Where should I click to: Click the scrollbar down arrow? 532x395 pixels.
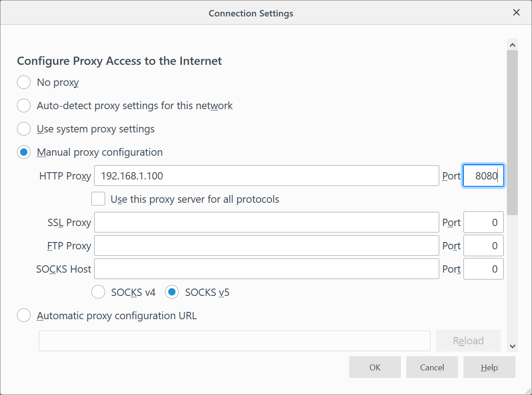click(512, 347)
